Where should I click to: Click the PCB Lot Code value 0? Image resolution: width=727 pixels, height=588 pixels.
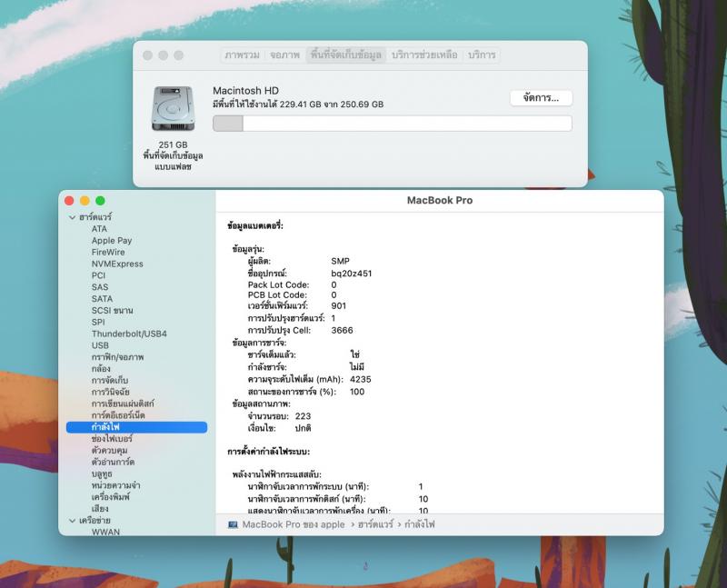click(x=334, y=295)
